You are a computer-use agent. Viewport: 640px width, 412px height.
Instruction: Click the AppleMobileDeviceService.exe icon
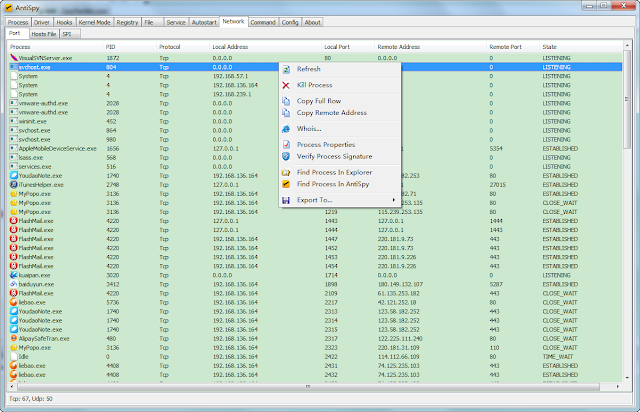click(x=14, y=149)
